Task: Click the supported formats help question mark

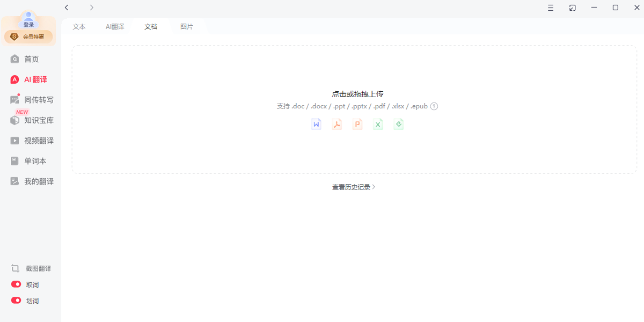Action: pos(434,106)
